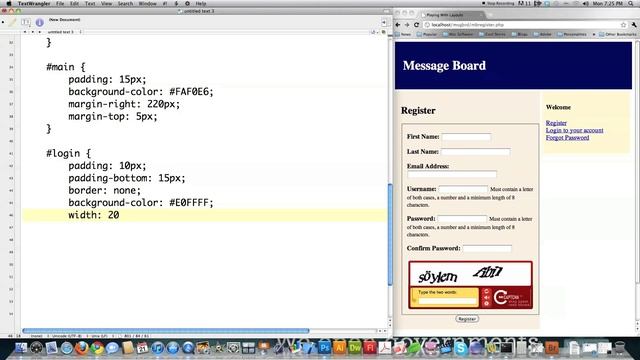640x360 pixels.
Task: Click the Chrome forward arrow
Action: pyautogui.click(x=407, y=25)
